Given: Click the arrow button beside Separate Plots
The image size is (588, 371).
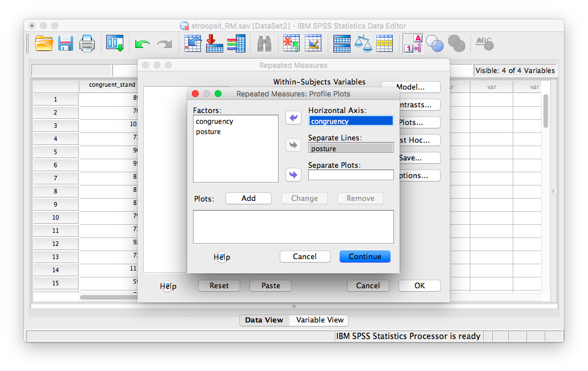Looking at the screenshot, I should pyautogui.click(x=293, y=175).
